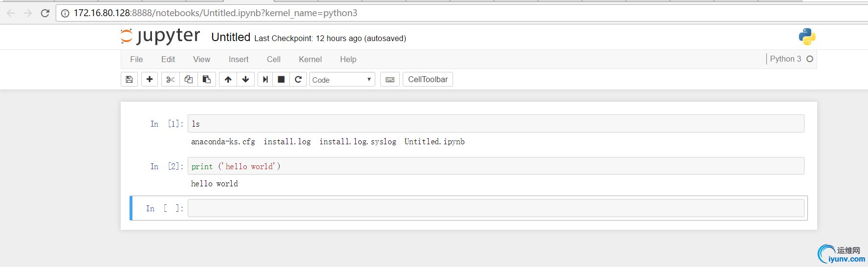
Task: Copy selected cells icon
Action: [189, 79]
